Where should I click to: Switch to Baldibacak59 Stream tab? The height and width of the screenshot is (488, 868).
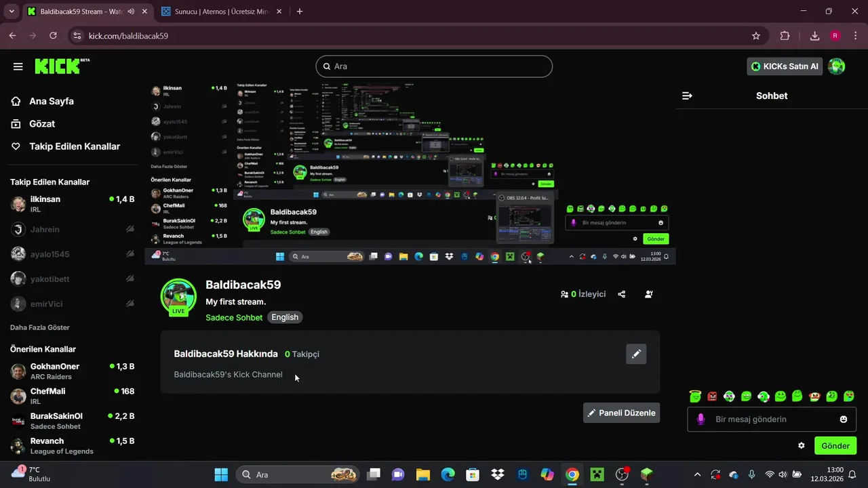click(x=79, y=12)
